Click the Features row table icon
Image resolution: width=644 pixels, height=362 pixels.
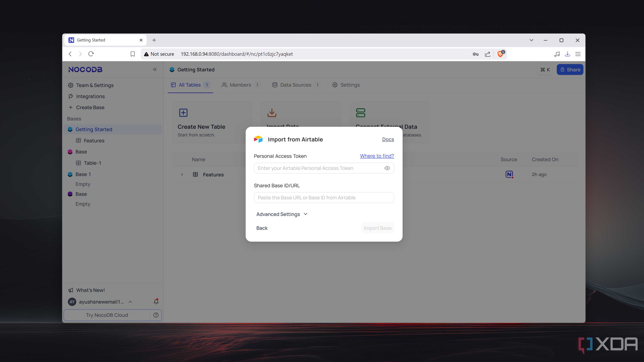click(x=195, y=174)
